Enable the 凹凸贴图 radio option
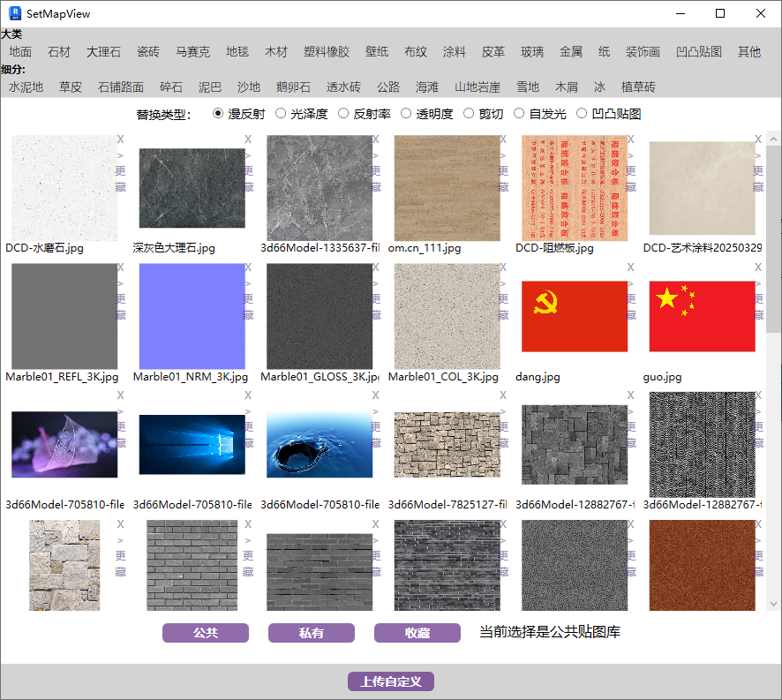 click(x=582, y=114)
